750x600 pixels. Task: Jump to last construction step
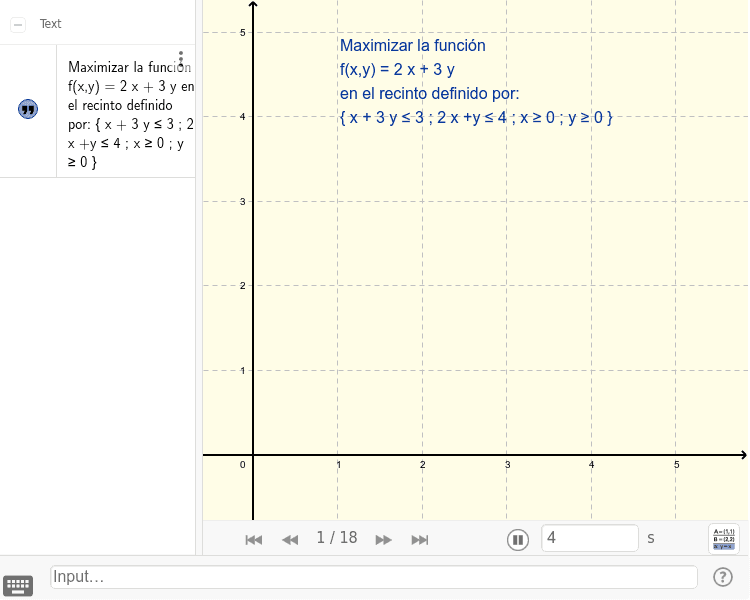tap(420, 540)
